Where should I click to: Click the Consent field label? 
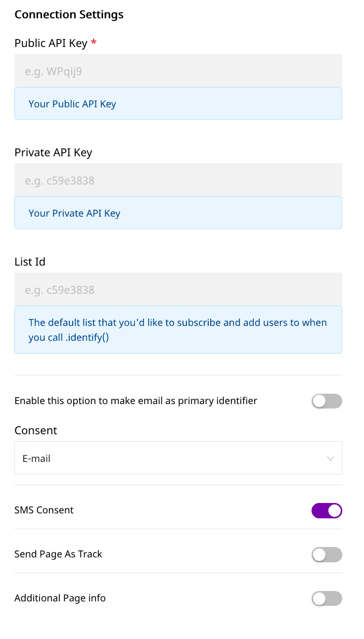(x=36, y=430)
